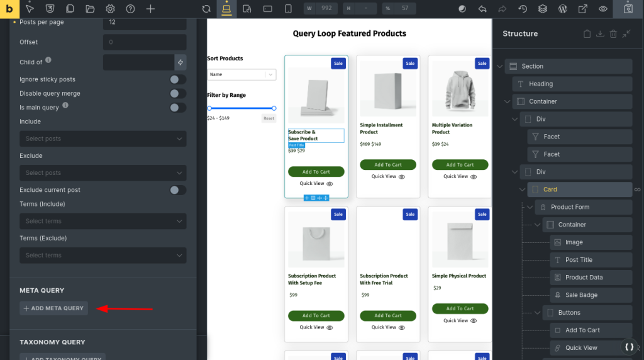Enable Disable query merge toggle
Image resolution: width=644 pixels, height=360 pixels.
(177, 93)
